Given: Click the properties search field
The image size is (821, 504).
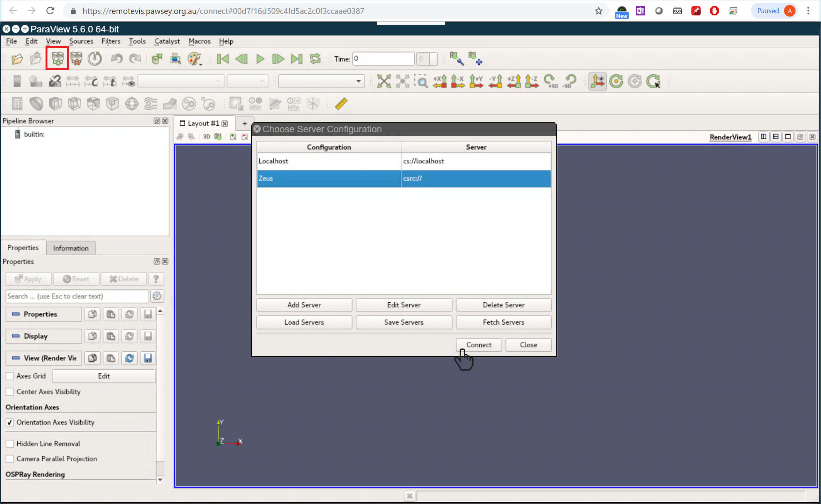Looking at the screenshot, I should (x=77, y=296).
